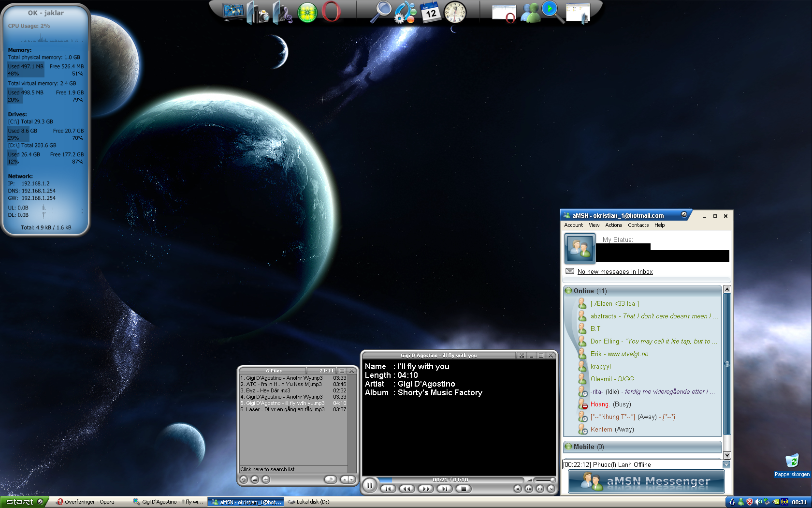
Task: Move selected track down with the playlist arrow
Action: pyautogui.click(x=352, y=479)
